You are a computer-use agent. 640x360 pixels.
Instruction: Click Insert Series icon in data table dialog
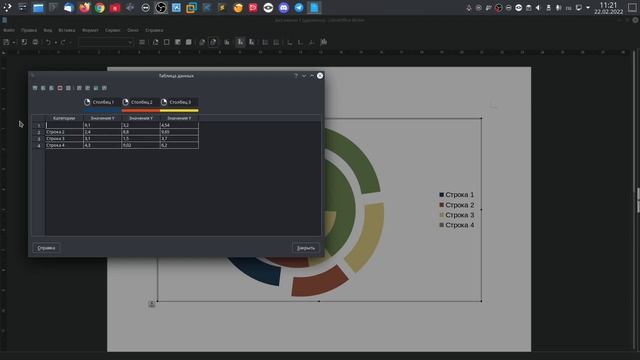pos(43,88)
